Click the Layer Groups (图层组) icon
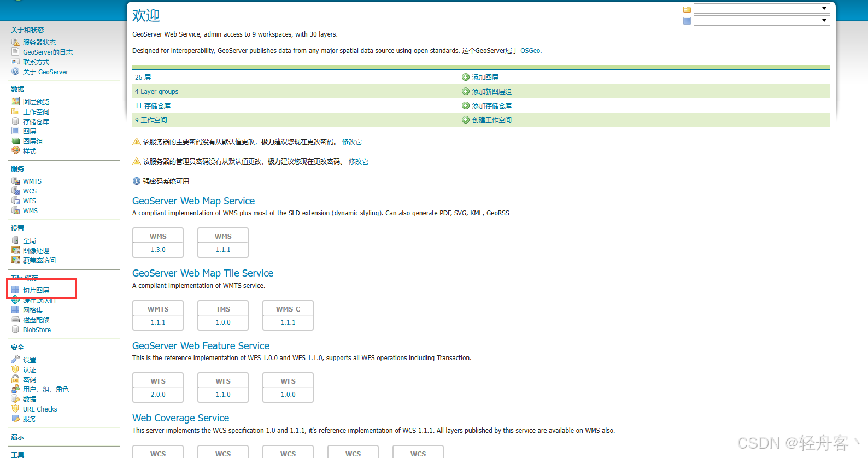Viewport: 868px width, 458px height. [x=15, y=141]
